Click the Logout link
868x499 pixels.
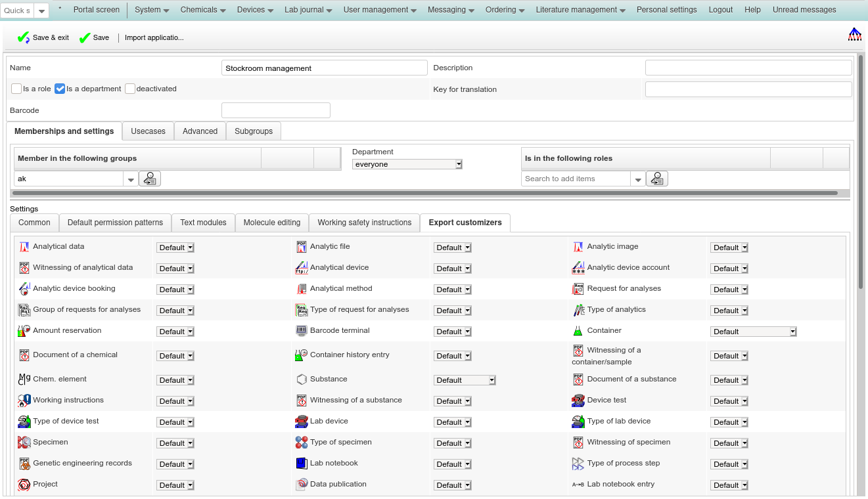click(721, 10)
